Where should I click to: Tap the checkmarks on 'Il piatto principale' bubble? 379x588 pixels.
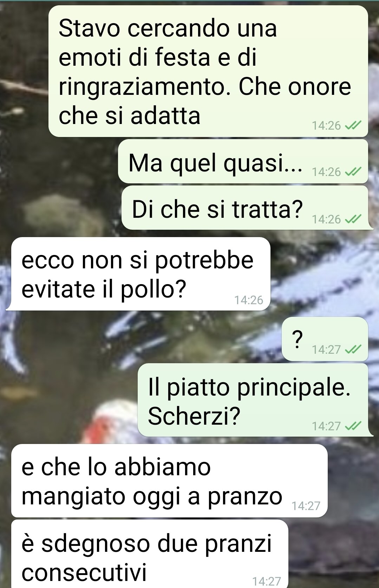pos(352,426)
